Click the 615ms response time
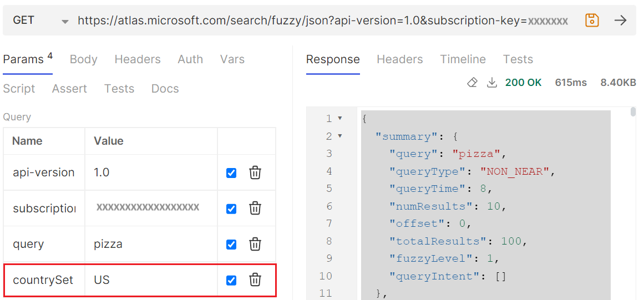 click(x=571, y=83)
